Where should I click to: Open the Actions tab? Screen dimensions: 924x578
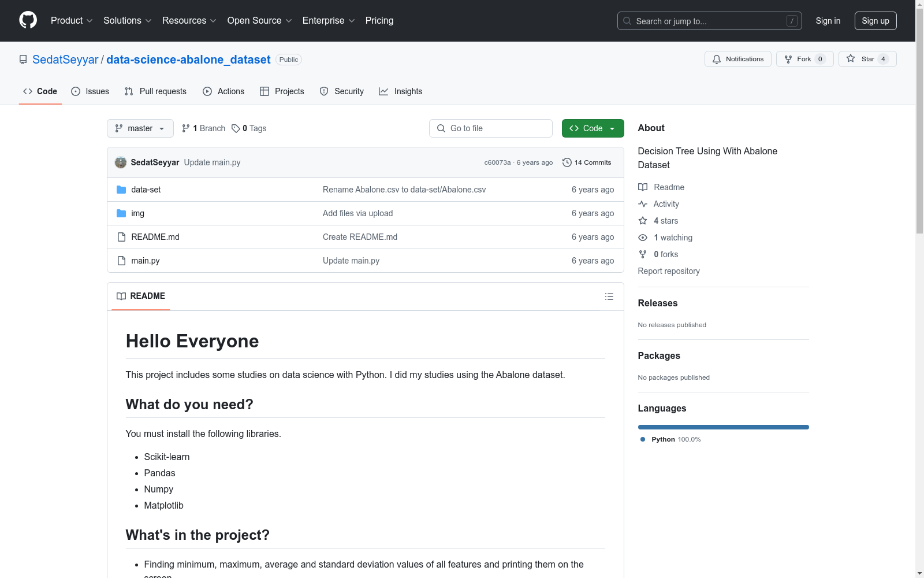click(x=223, y=91)
